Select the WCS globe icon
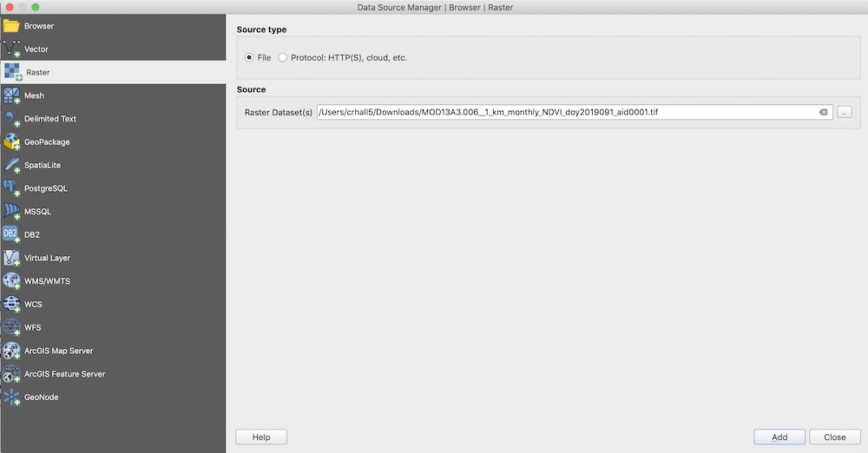 (x=11, y=304)
